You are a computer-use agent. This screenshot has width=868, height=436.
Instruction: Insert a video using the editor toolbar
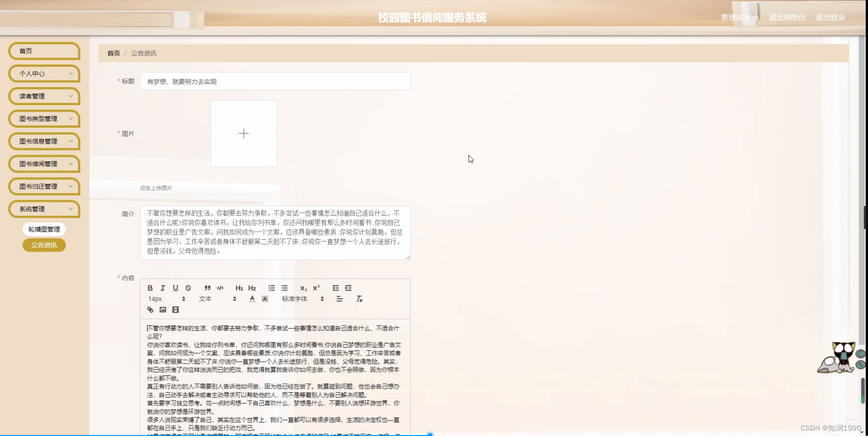(175, 309)
